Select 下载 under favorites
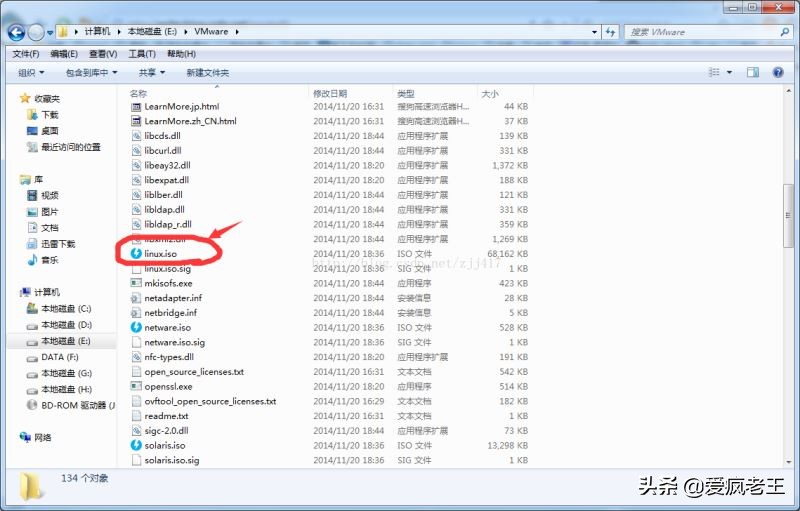 [x=43, y=115]
